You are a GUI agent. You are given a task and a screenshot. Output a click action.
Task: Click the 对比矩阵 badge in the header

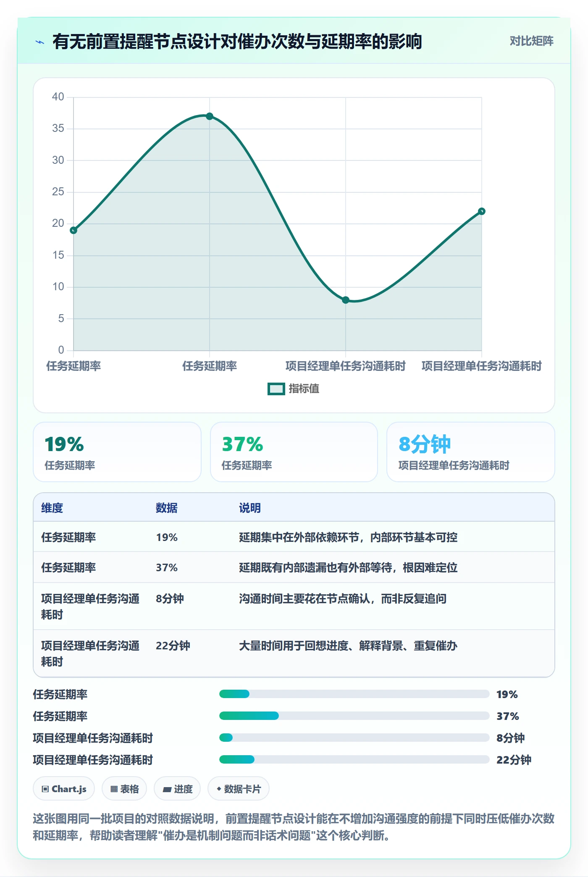click(x=531, y=41)
